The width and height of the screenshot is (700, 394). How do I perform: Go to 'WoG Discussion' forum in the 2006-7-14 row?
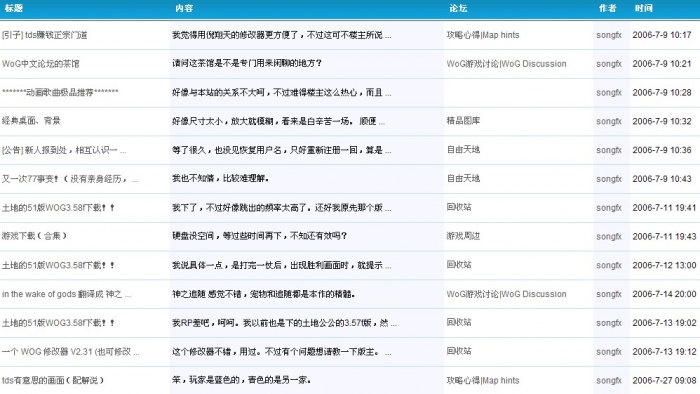pyautogui.click(x=506, y=294)
